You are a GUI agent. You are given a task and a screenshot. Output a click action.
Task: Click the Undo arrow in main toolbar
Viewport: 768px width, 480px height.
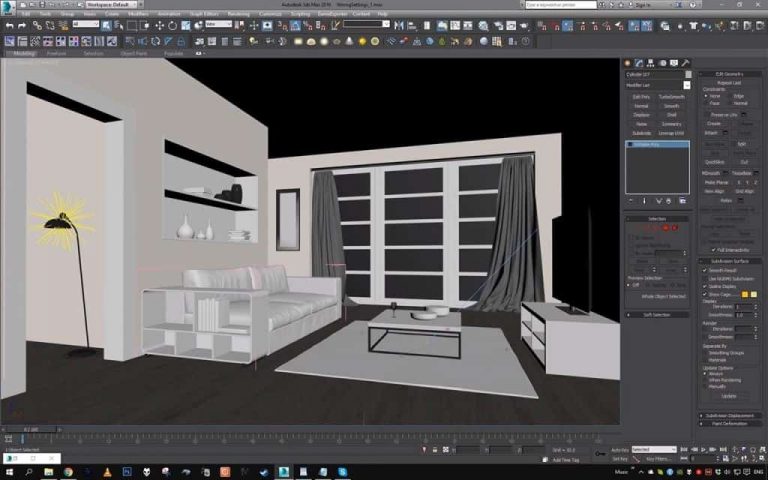9,25
